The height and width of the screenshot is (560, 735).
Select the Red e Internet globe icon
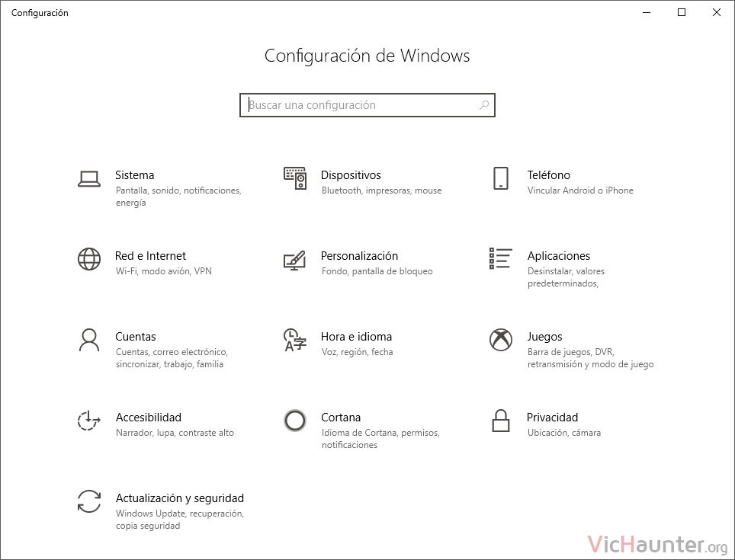point(89,259)
